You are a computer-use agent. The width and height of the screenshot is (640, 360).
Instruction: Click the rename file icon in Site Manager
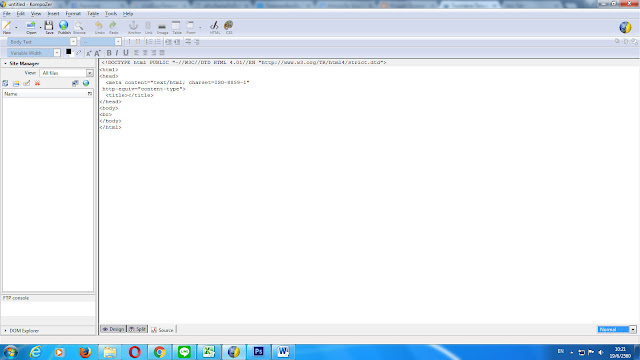[x=27, y=83]
